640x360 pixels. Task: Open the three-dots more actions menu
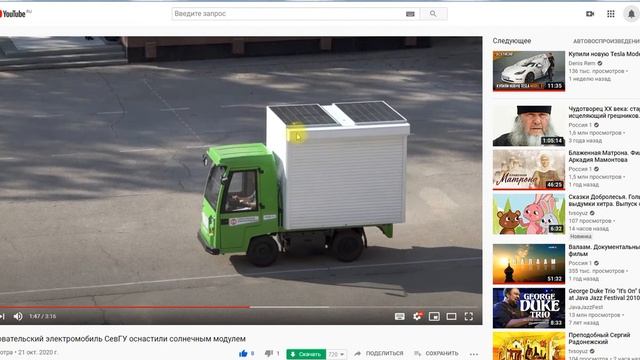pos(473,354)
